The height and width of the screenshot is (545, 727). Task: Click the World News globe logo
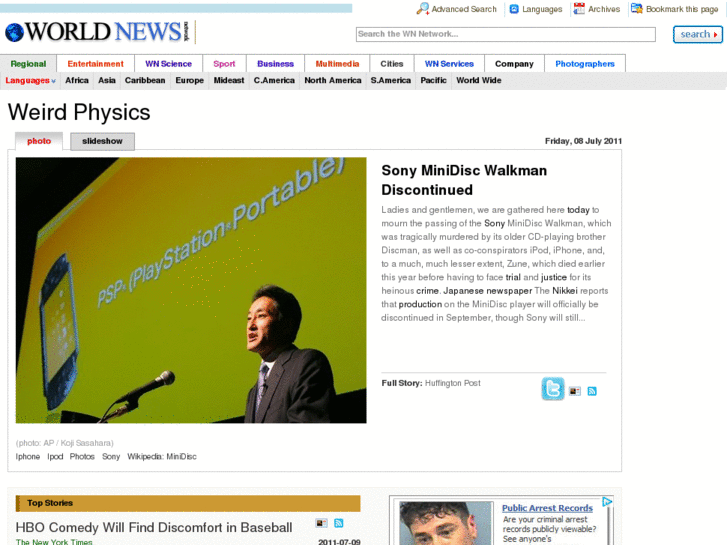(14, 32)
